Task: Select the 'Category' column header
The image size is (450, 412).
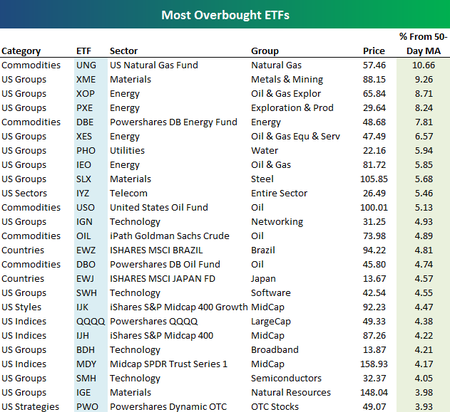Action: click(21, 51)
